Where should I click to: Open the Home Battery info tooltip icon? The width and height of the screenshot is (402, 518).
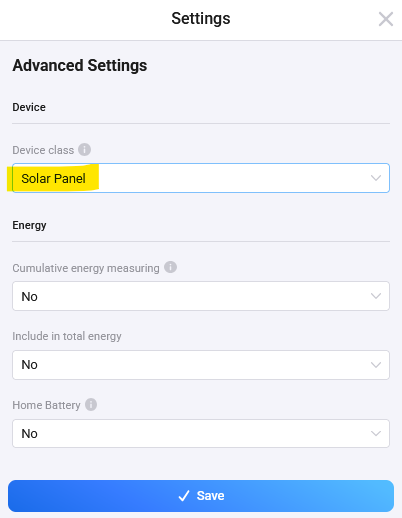[91, 405]
